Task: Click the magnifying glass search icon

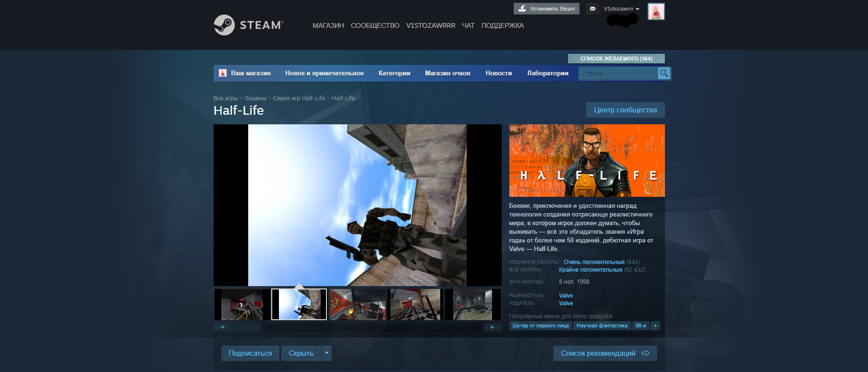Action: tap(664, 73)
